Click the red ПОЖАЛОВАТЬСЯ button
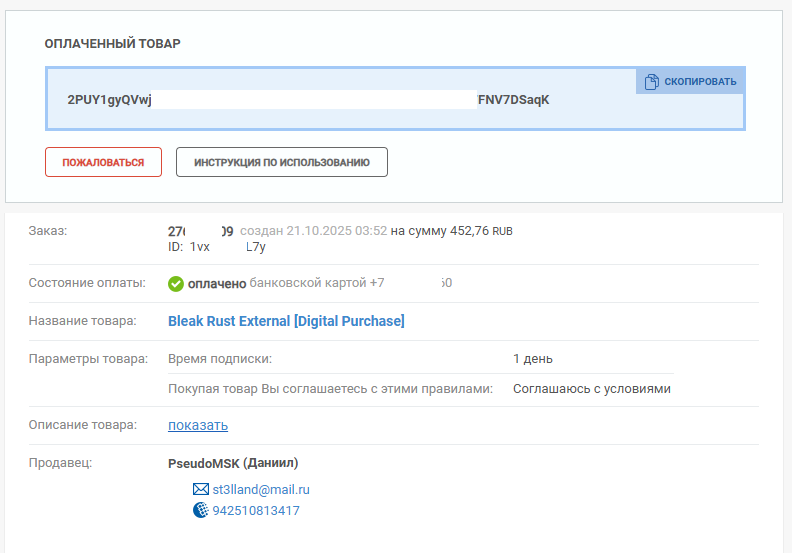Viewport: 792px width, 553px height. pos(103,162)
